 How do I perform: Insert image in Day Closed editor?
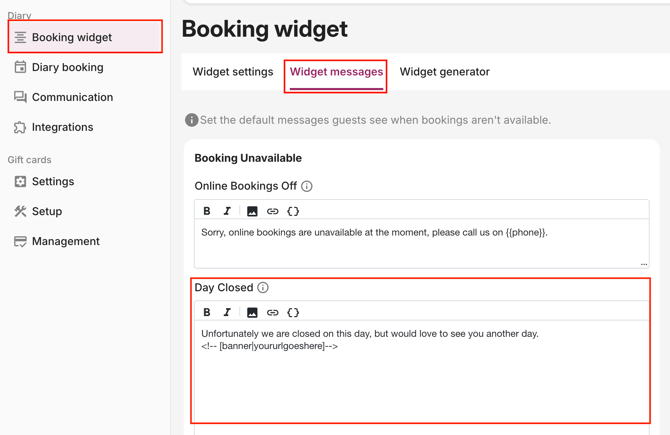[x=252, y=312]
